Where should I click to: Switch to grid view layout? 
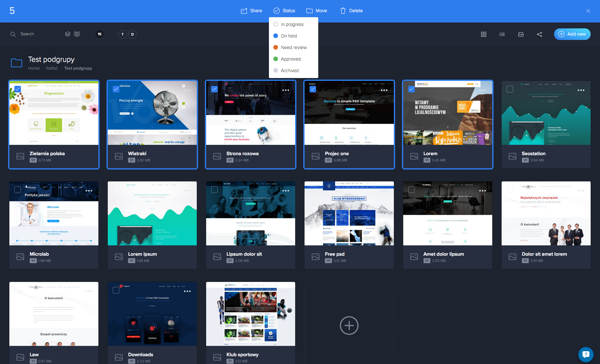pos(483,34)
